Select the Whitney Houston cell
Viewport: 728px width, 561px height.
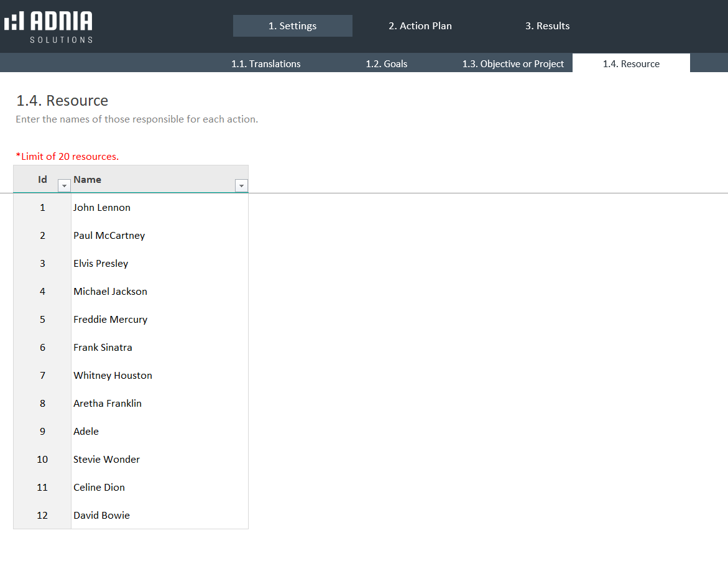point(113,376)
